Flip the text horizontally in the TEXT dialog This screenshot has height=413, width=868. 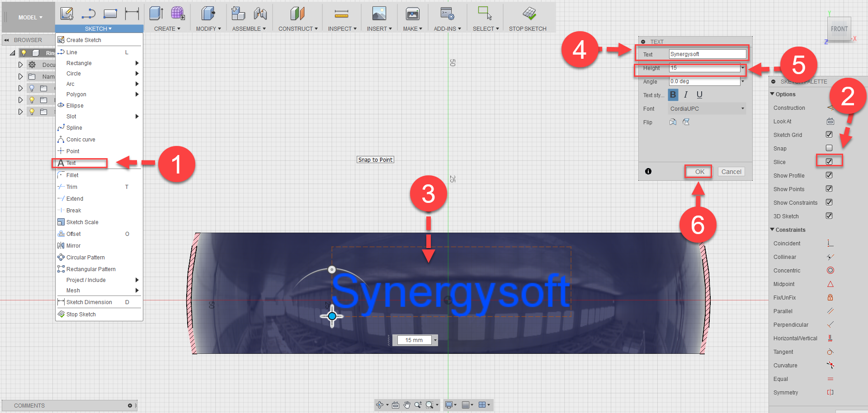point(673,122)
